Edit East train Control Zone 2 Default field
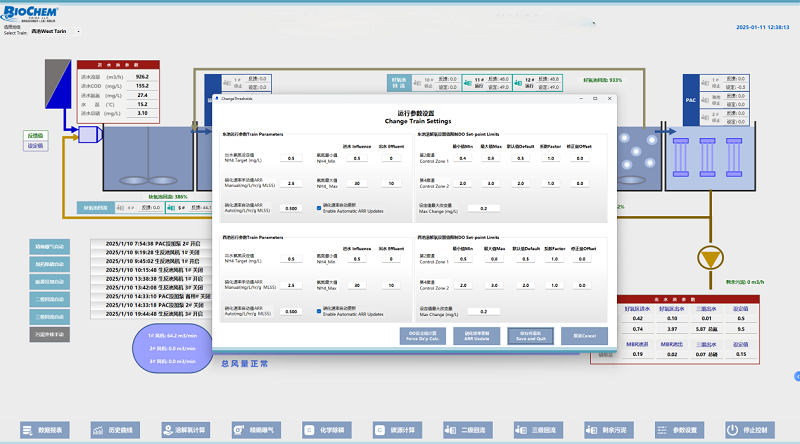The height and width of the screenshot is (444, 800). (x=520, y=183)
